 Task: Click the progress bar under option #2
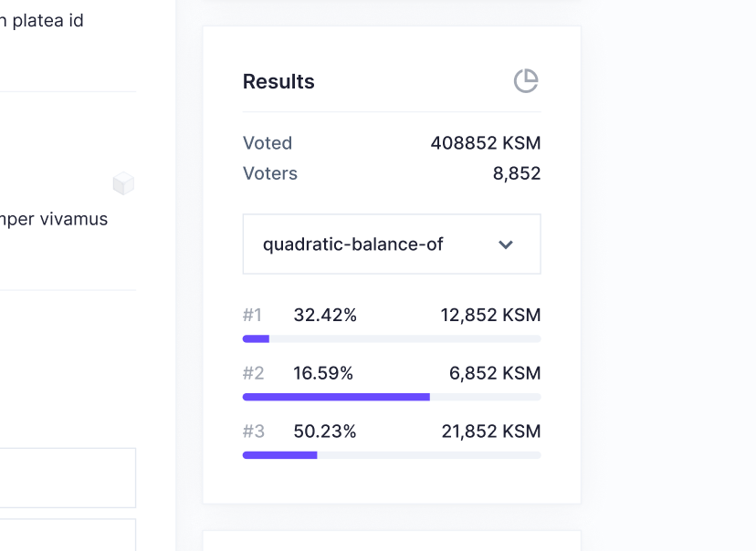point(391,397)
